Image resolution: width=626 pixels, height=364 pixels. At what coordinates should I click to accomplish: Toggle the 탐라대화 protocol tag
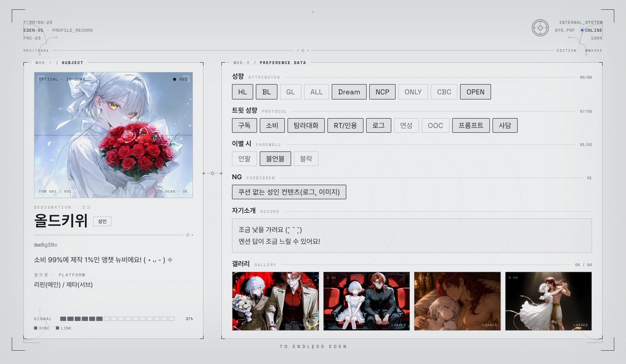[x=306, y=125]
